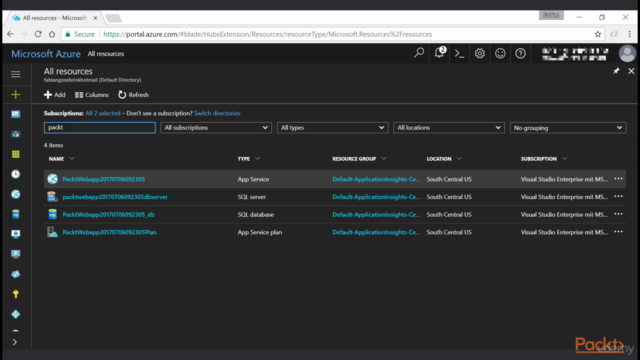
Task: Open the cloud icon in sidebar
Action: (x=16, y=274)
